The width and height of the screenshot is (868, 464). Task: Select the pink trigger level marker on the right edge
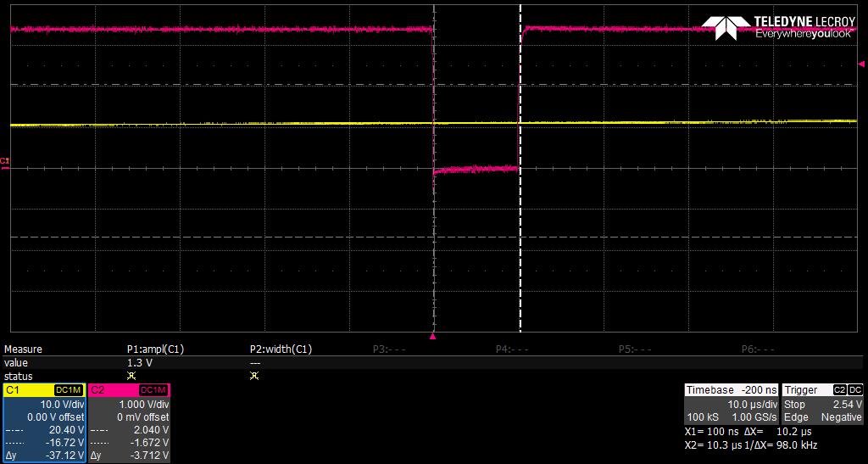coord(861,64)
